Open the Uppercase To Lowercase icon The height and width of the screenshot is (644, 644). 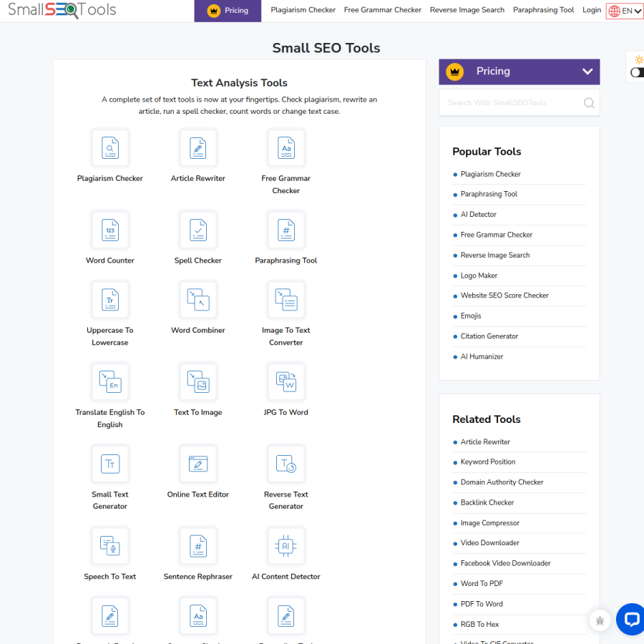point(110,300)
